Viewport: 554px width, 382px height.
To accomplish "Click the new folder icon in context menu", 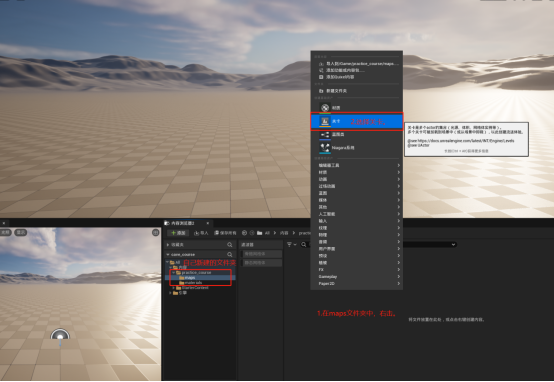I will [x=321, y=91].
